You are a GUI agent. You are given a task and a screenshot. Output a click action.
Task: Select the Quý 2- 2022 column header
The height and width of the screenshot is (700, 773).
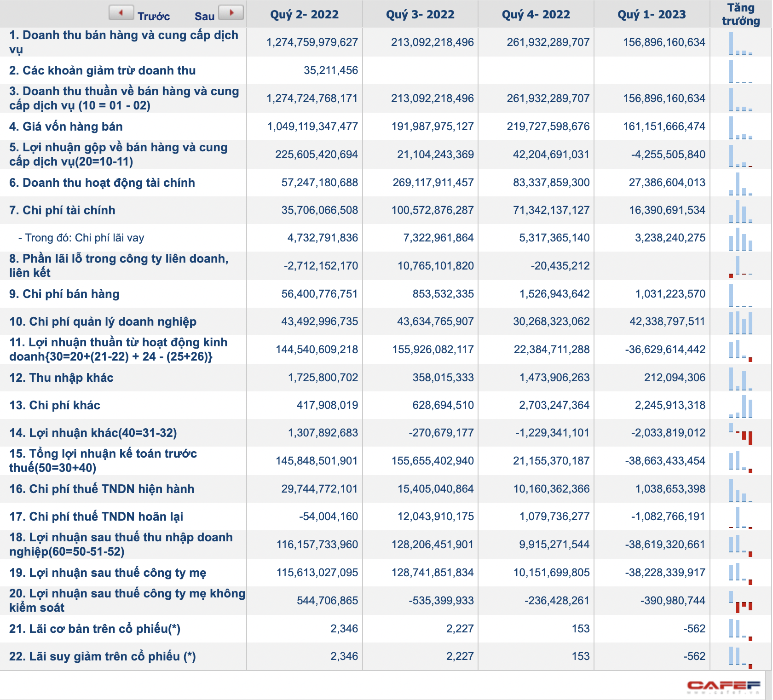(x=305, y=14)
